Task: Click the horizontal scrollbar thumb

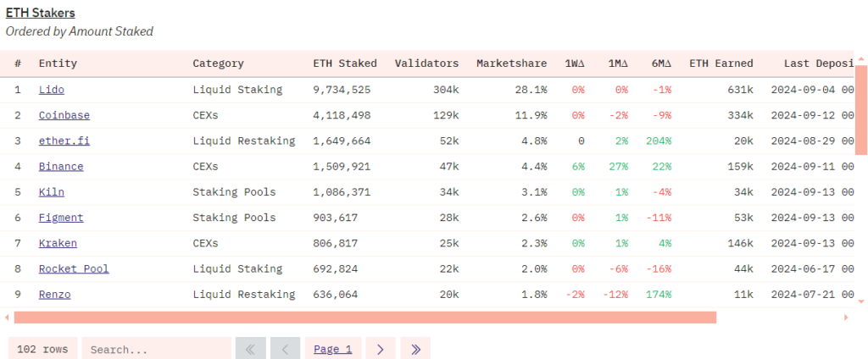Action: (365, 318)
